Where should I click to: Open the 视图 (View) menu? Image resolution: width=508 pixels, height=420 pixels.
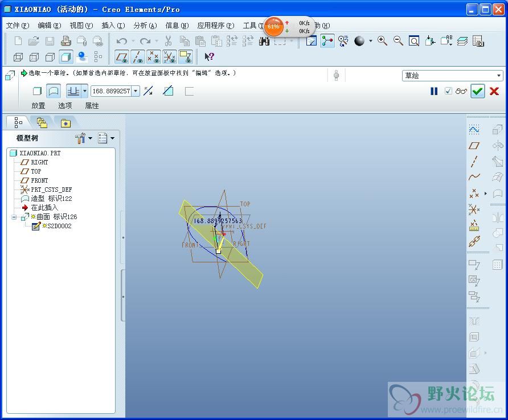click(x=81, y=25)
